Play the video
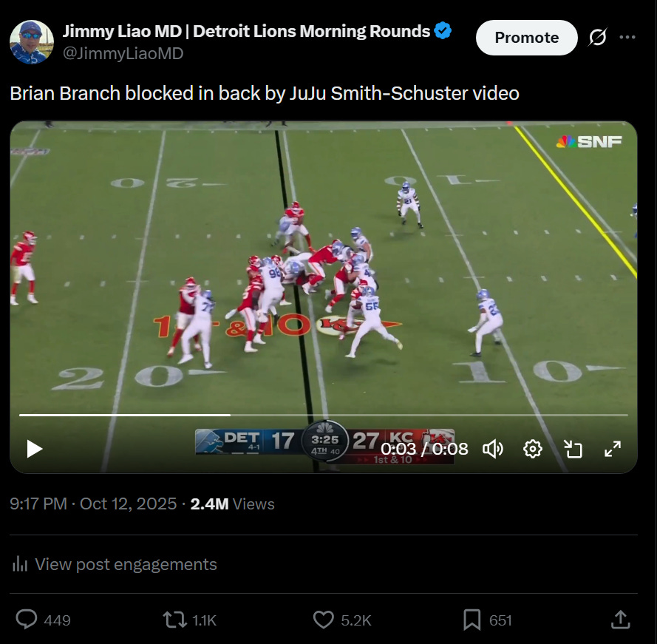Image resolution: width=657 pixels, height=644 pixels. (x=33, y=449)
